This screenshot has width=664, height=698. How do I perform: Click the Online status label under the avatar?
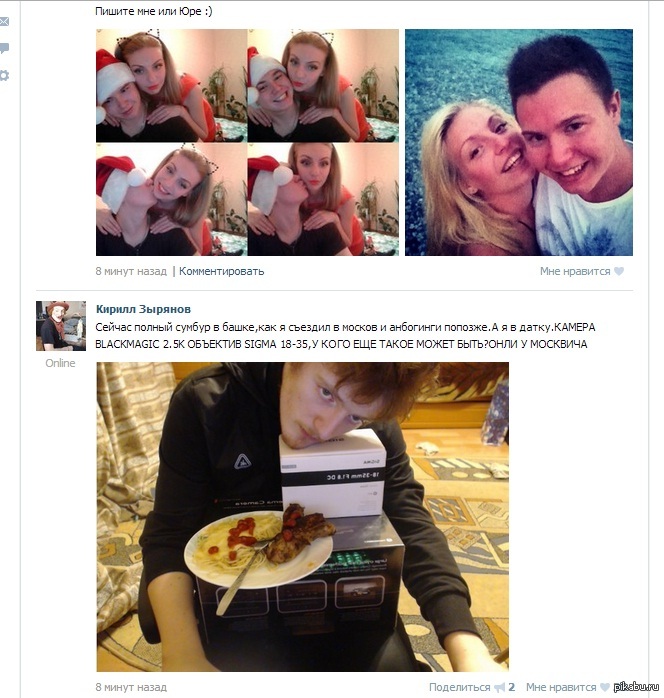point(60,363)
